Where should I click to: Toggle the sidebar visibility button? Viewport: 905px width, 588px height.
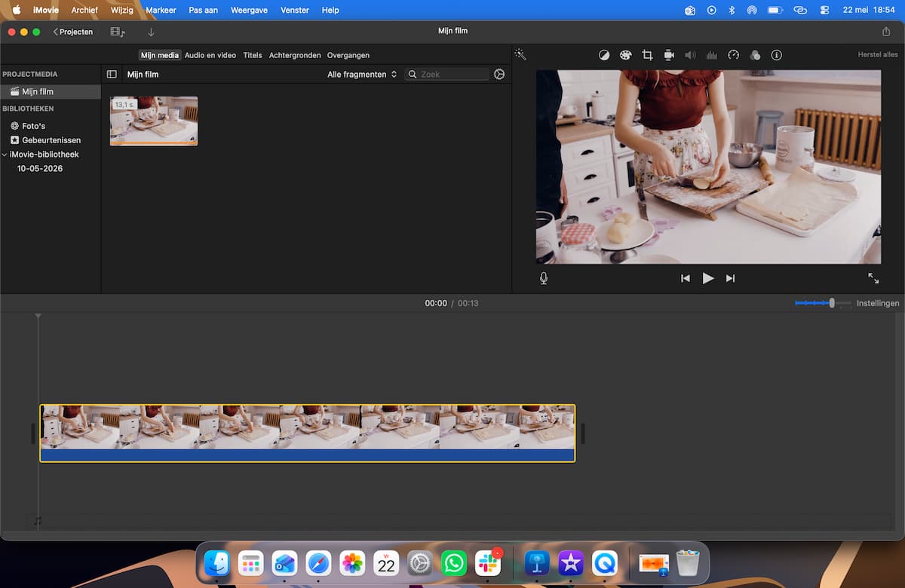click(x=112, y=75)
